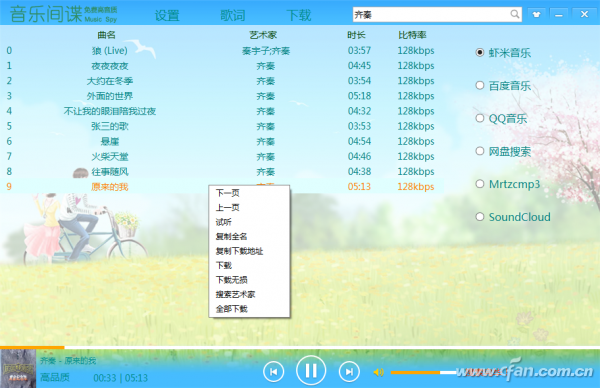The image size is (600, 388).
Task: Click the album art thumbnail
Action: tap(18, 368)
